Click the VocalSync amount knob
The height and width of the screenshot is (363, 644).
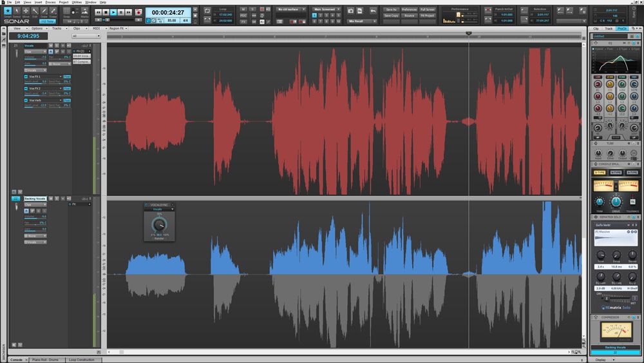[x=159, y=225]
